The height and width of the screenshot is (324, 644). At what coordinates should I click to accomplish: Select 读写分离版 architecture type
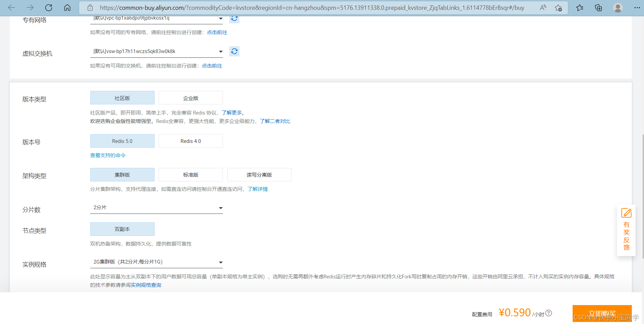click(259, 175)
